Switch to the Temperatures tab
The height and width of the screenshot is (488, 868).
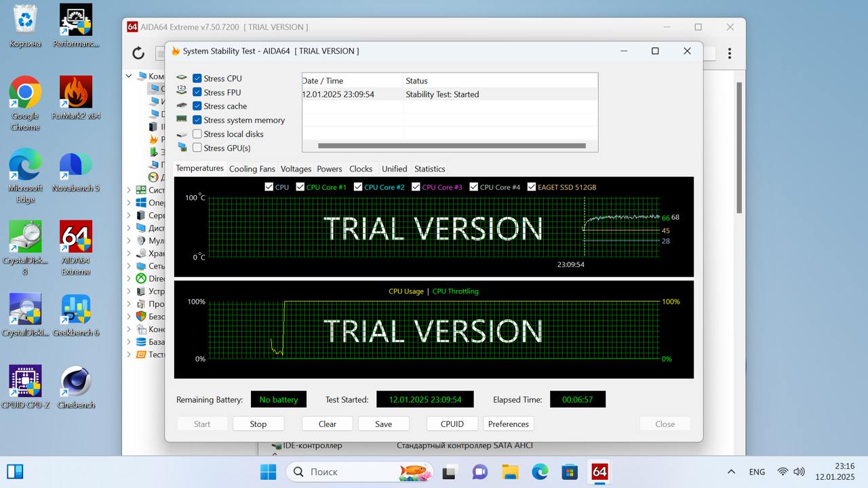click(199, 168)
